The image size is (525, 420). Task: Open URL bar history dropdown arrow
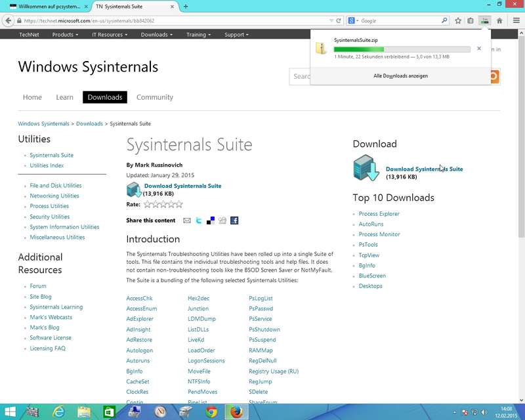[331, 21]
